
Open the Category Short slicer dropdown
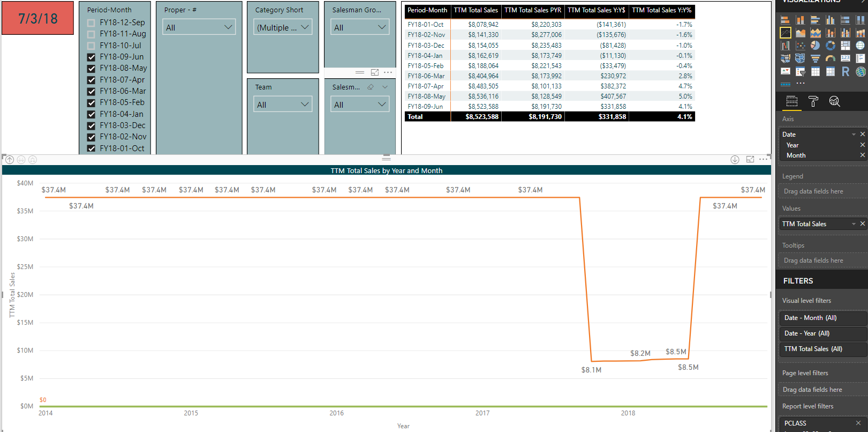coord(283,27)
